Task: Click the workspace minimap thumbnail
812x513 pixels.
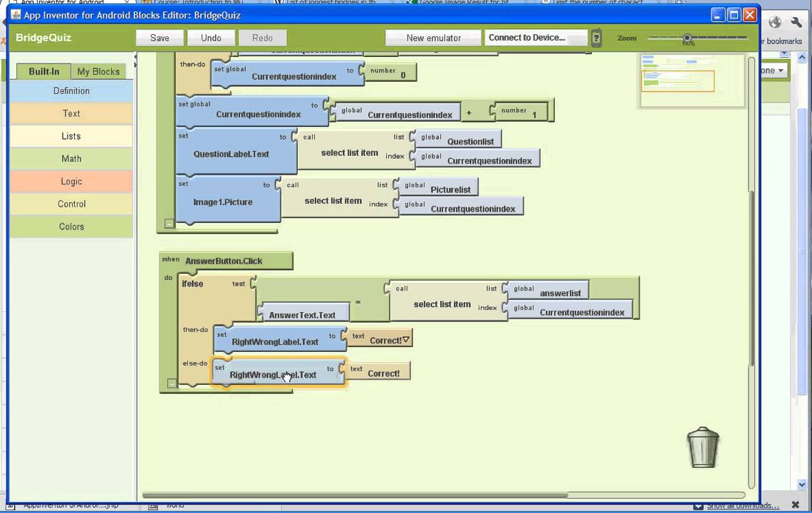Action: (x=692, y=81)
